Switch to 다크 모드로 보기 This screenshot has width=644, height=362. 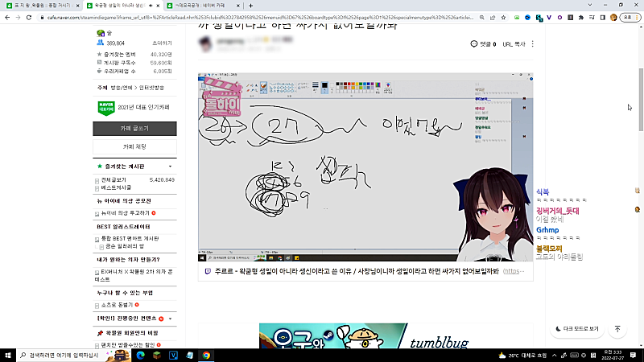pyautogui.click(x=576, y=329)
